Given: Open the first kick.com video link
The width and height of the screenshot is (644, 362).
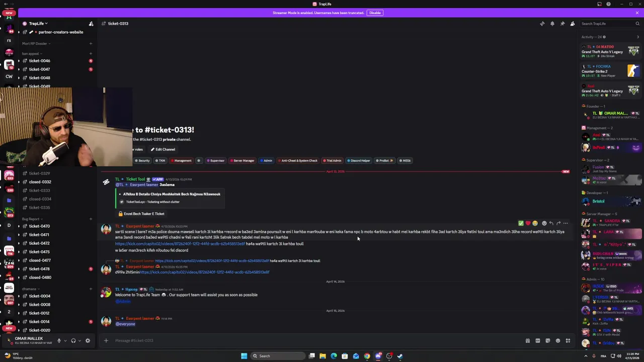Looking at the screenshot, I should (180, 244).
